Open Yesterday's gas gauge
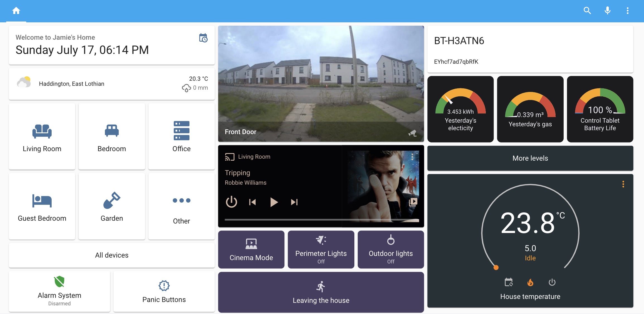 [530, 109]
